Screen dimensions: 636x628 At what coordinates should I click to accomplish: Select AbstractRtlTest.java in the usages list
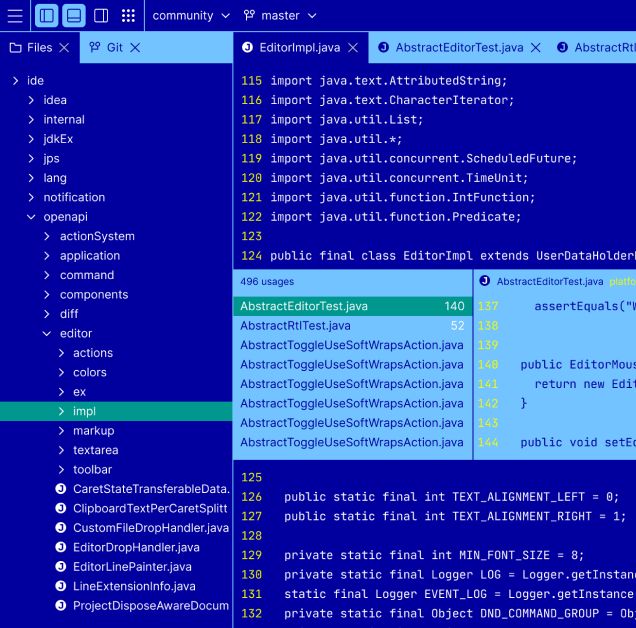tap(352, 326)
